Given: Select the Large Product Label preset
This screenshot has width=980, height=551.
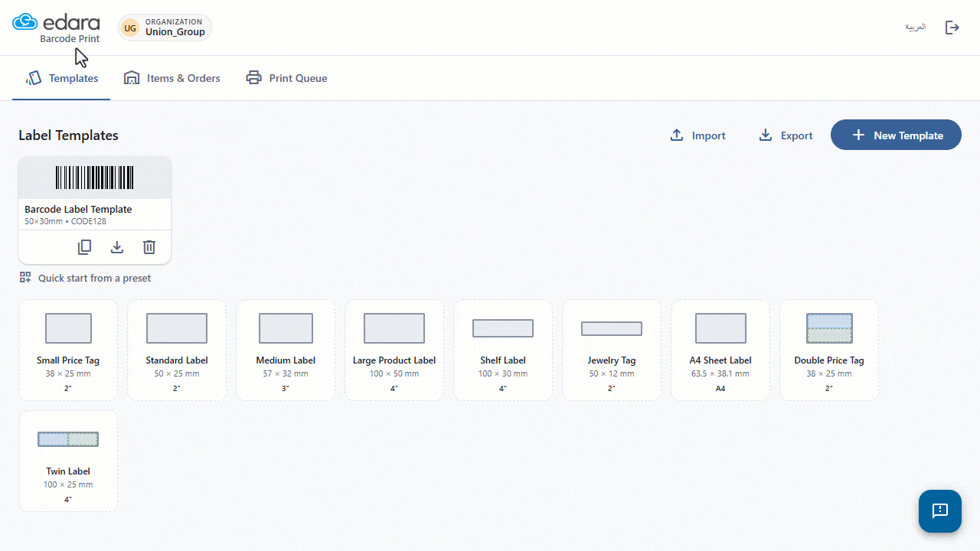Looking at the screenshot, I should (394, 350).
